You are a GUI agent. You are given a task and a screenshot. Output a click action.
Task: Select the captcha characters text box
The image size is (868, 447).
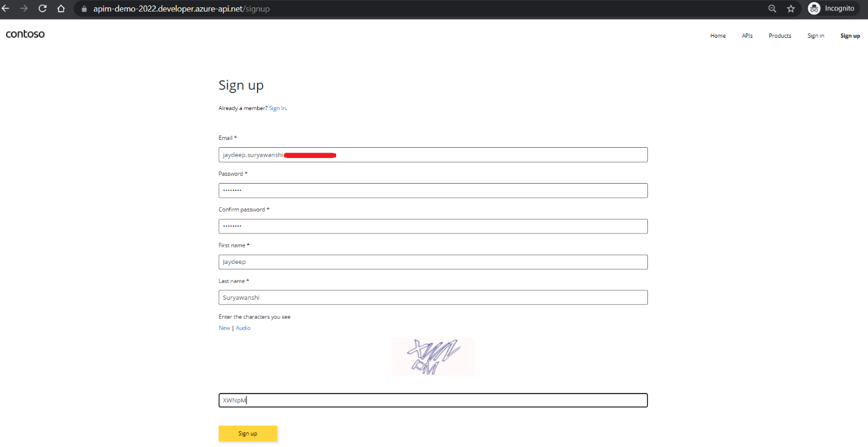(x=433, y=400)
